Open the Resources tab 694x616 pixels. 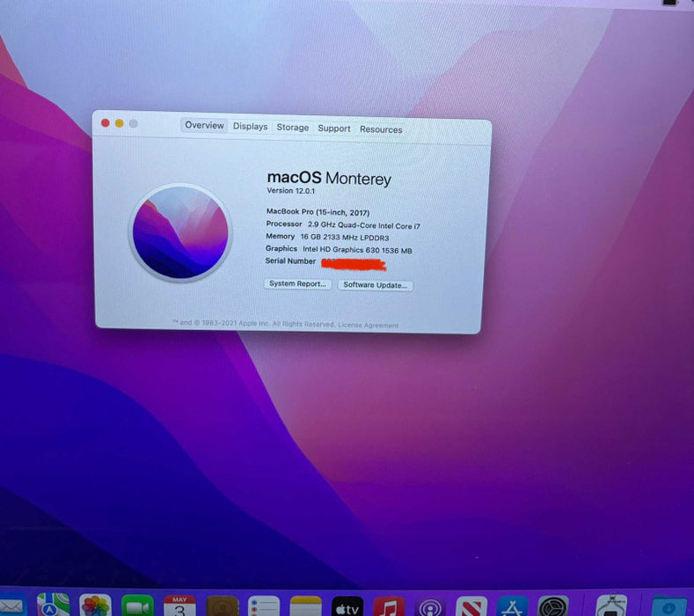[x=381, y=129]
